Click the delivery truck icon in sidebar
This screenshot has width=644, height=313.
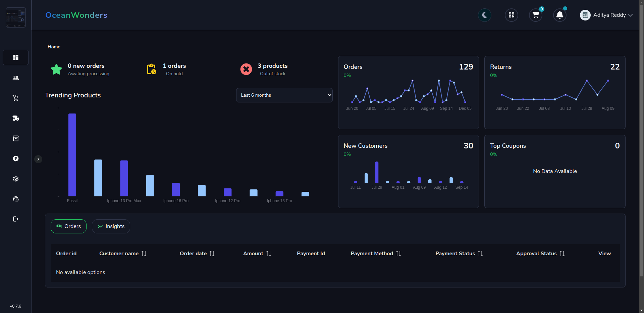pos(15,118)
